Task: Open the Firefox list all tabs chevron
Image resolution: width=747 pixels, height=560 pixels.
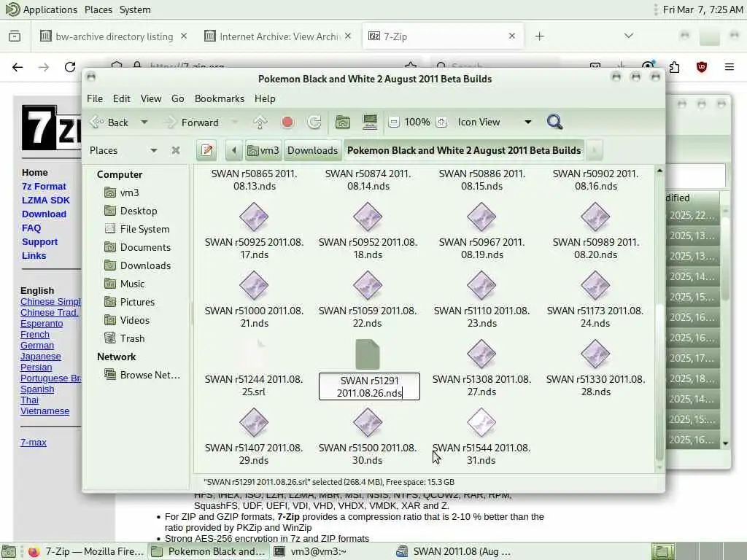Action: coord(628,36)
